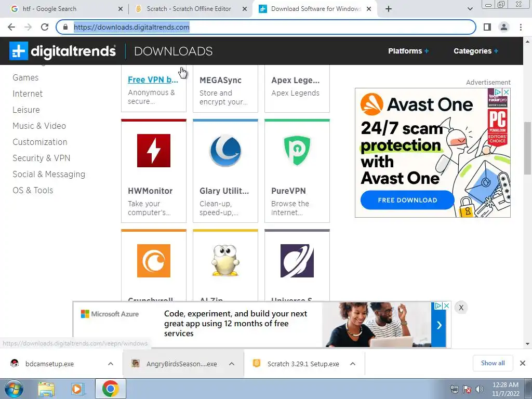
Task: Click the ALZip egg character icon
Action: [225, 261]
